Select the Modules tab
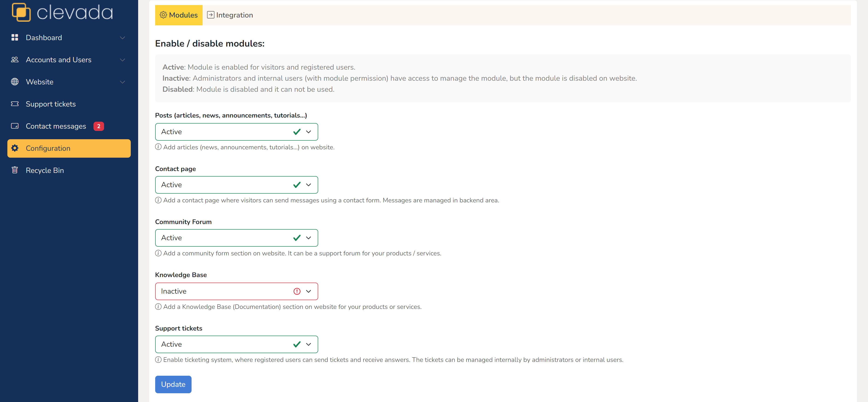Image resolution: width=868 pixels, height=402 pixels. pyautogui.click(x=179, y=15)
